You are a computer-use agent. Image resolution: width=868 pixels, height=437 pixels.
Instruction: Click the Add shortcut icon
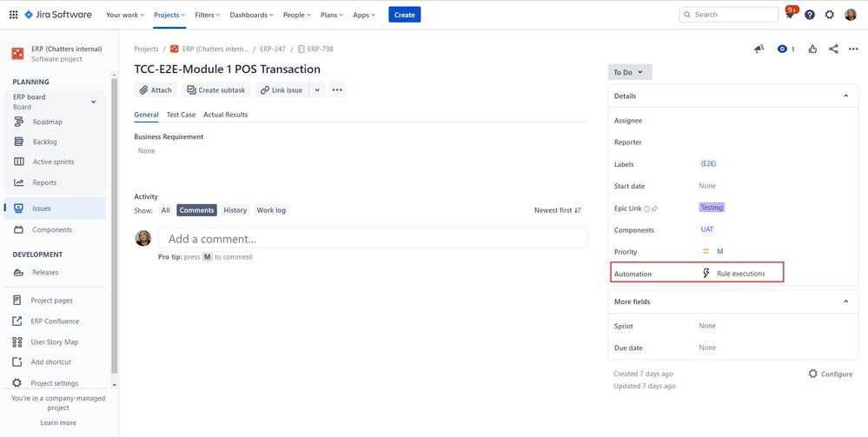(17, 361)
